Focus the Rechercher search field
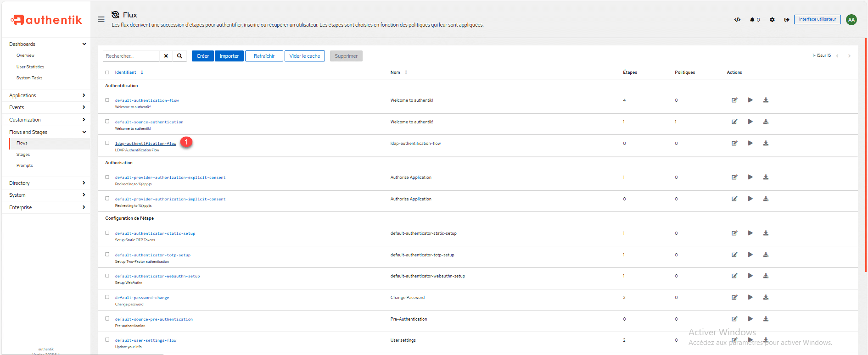 coord(131,56)
